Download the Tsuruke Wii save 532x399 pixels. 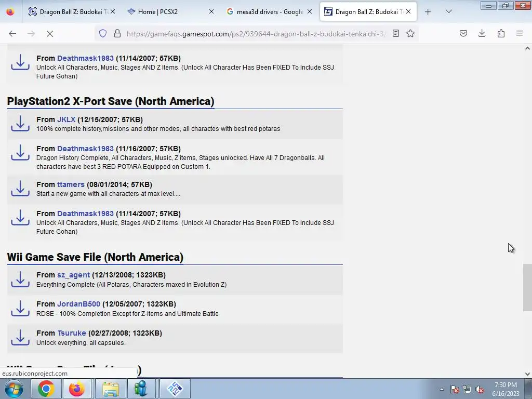point(20,337)
